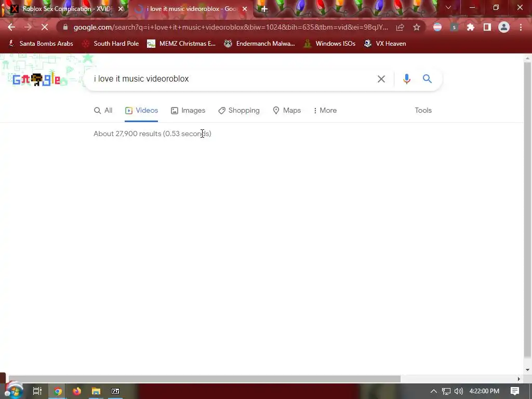Open the Windows ISOs bookmark
The image size is (532, 399).
coord(329,44)
